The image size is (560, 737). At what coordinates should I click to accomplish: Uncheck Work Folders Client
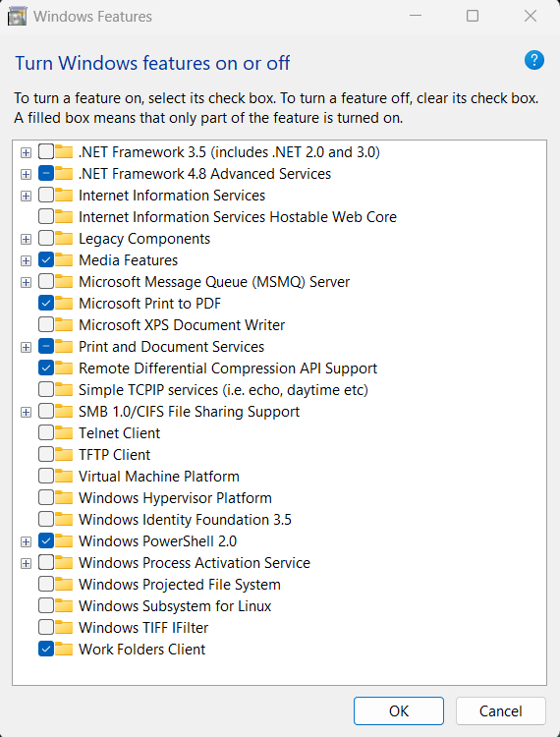click(46, 650)
